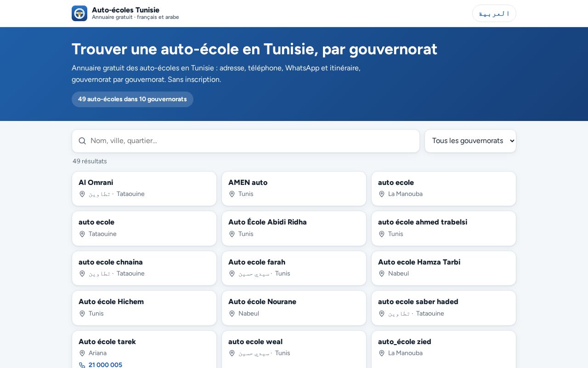This screenshot has width=588, height=368.
Task: Click the Ariana location text
Action: coord(97,353)
